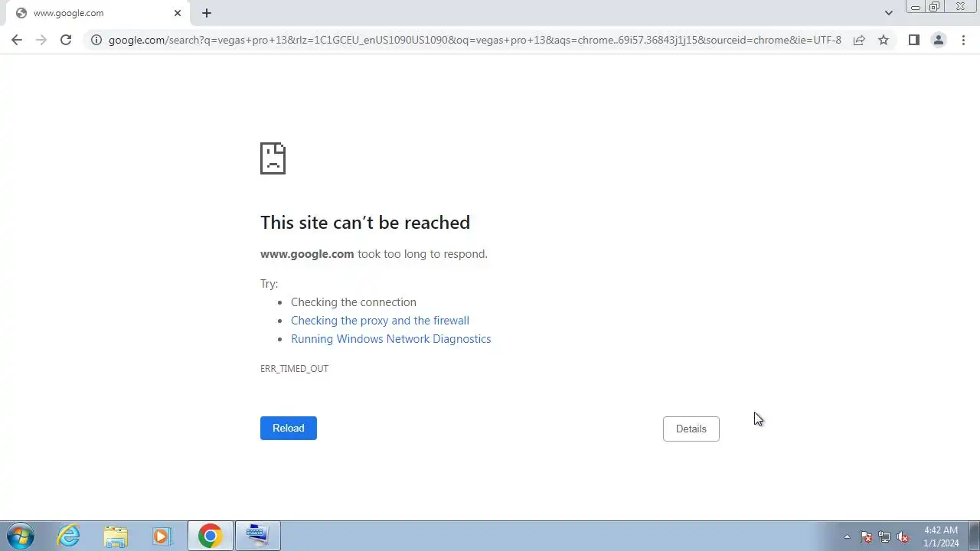Click the grayed-out forward navigation arrow

(41, 40)
